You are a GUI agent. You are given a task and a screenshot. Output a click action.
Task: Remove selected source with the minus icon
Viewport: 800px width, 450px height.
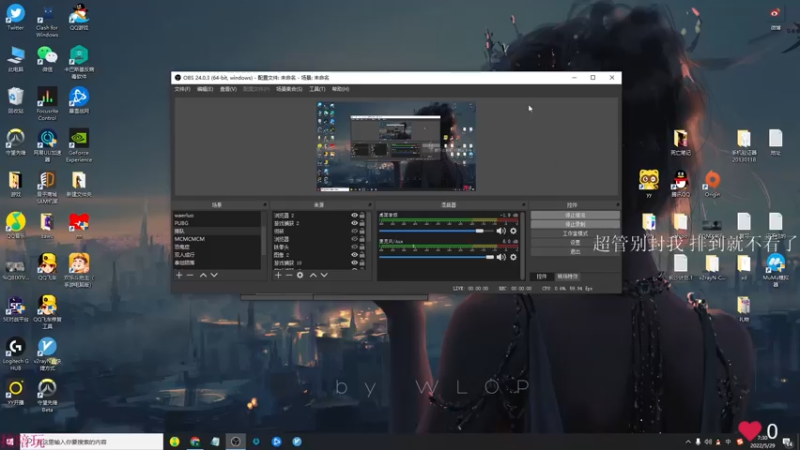point(289,275)
